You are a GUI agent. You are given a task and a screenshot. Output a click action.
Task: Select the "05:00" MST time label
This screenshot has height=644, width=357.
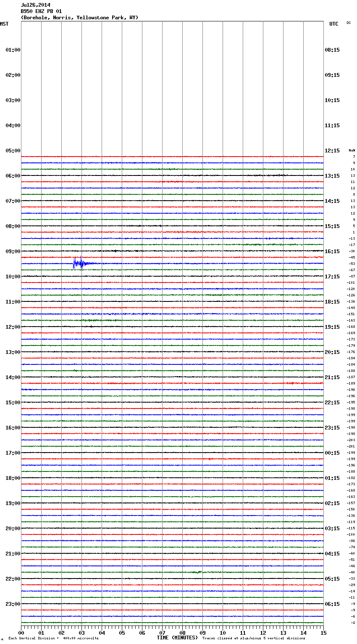pyautogui.click(x=13, y=151)
